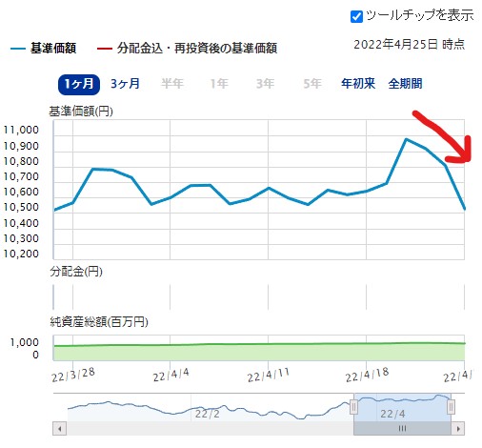Screen dimensions: 482x448
Task: Click the 分配金(円) chart title
Action: (76, 272)
